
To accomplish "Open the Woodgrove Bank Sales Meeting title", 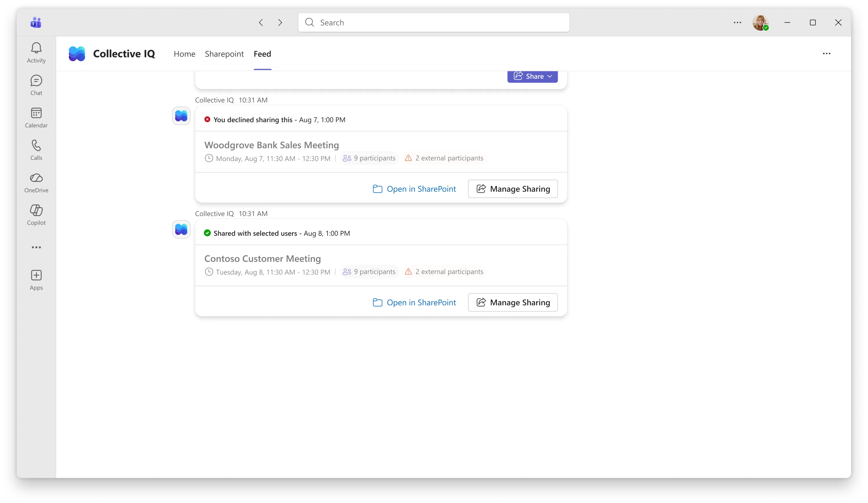I will coord(272,145).
